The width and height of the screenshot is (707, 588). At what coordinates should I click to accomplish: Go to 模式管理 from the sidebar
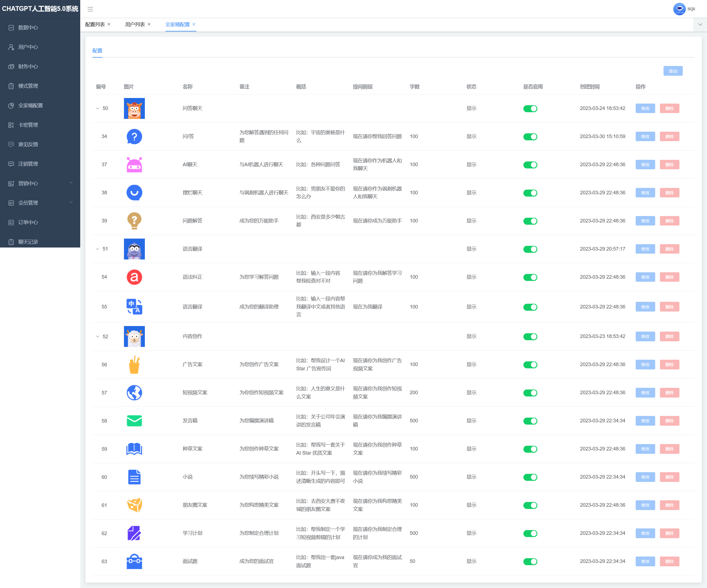(28, 86)
